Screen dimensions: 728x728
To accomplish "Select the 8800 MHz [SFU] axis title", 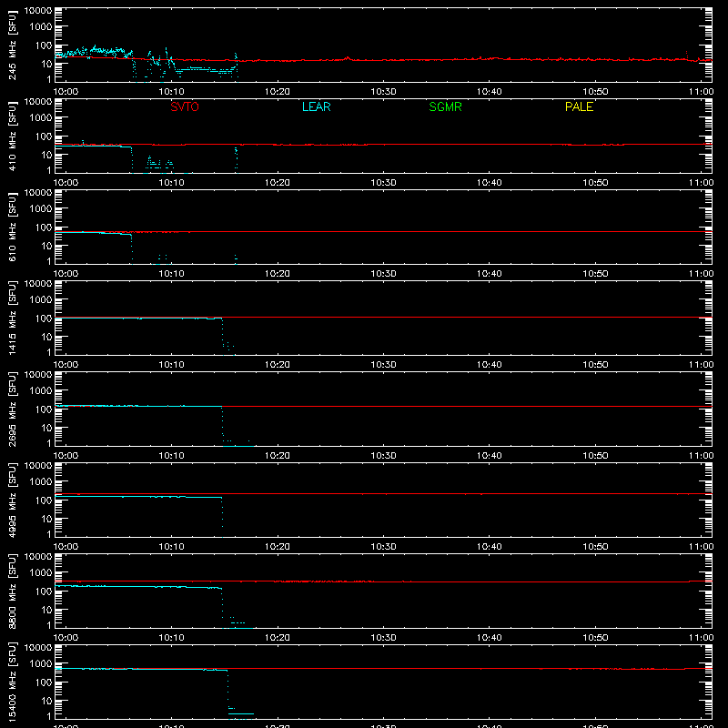I will [12, 591].
